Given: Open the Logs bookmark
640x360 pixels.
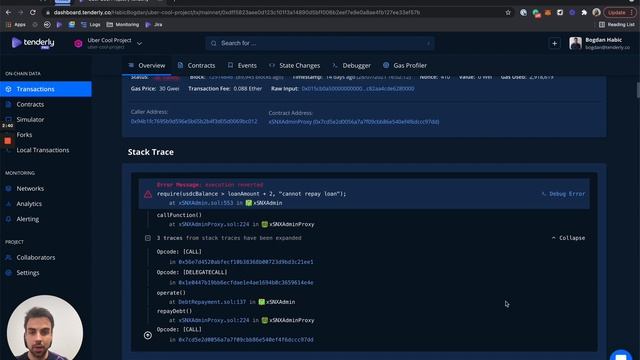Looking at the screenshot, I should (91, 24).
